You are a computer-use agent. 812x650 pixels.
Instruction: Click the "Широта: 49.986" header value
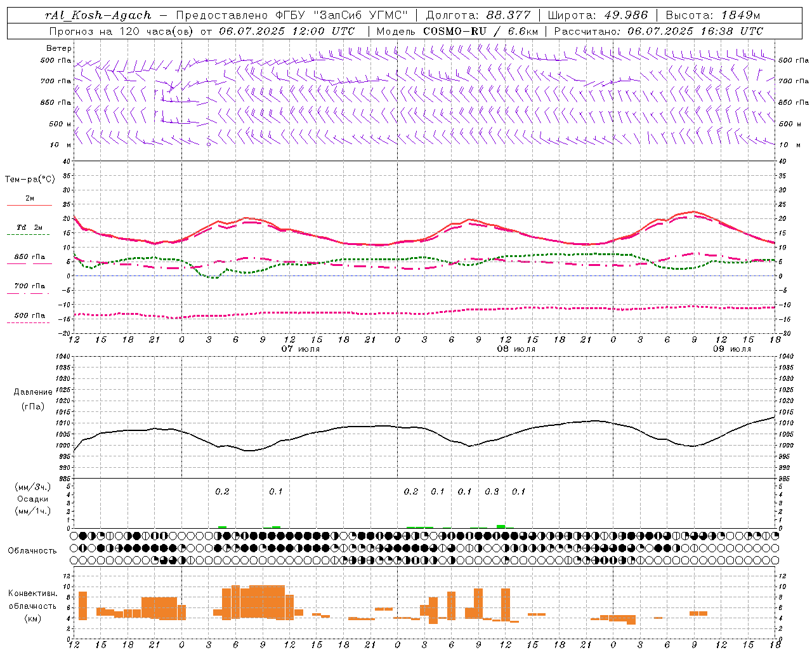click(x=598, y=15)
